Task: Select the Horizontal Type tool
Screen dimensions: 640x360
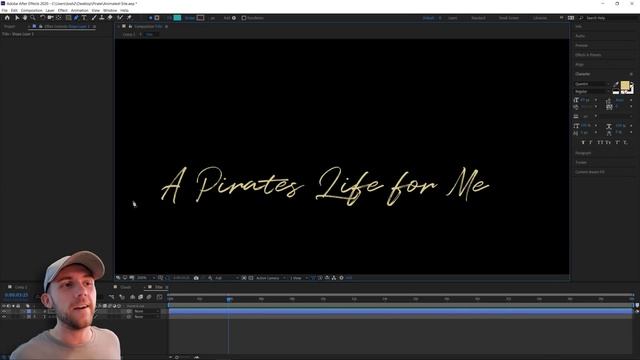Action: point(84,18)
